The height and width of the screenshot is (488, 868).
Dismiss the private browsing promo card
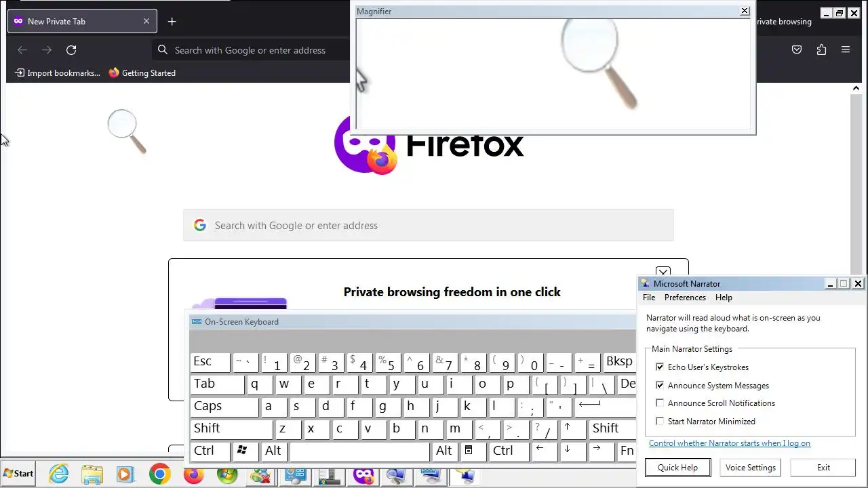663,272
